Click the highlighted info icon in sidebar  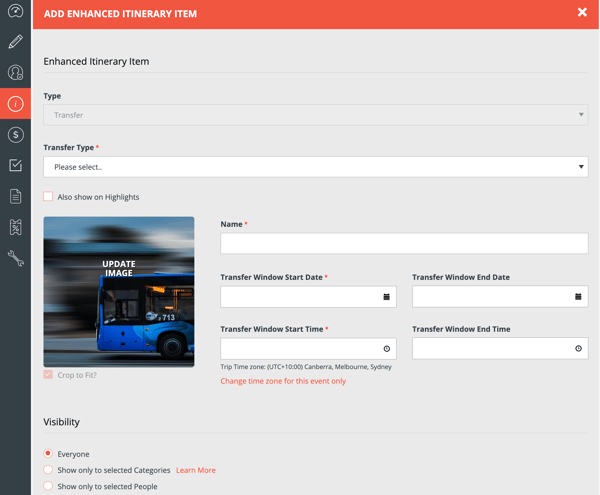(x=15, y=104)
